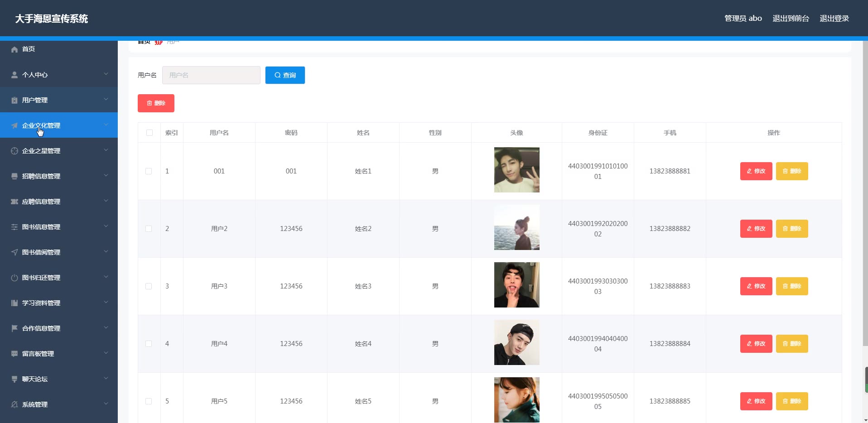The height and width of the screenshot is (423, 868).
Task: Click the avatar thumbnail of 姓名3
Action: 517,285
